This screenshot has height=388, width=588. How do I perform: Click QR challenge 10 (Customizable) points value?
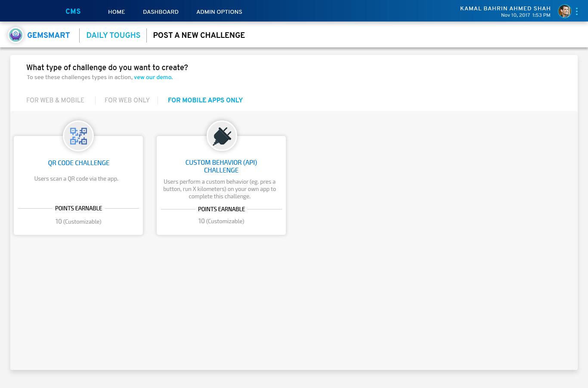pyautogui.click(x=78, y=222)
